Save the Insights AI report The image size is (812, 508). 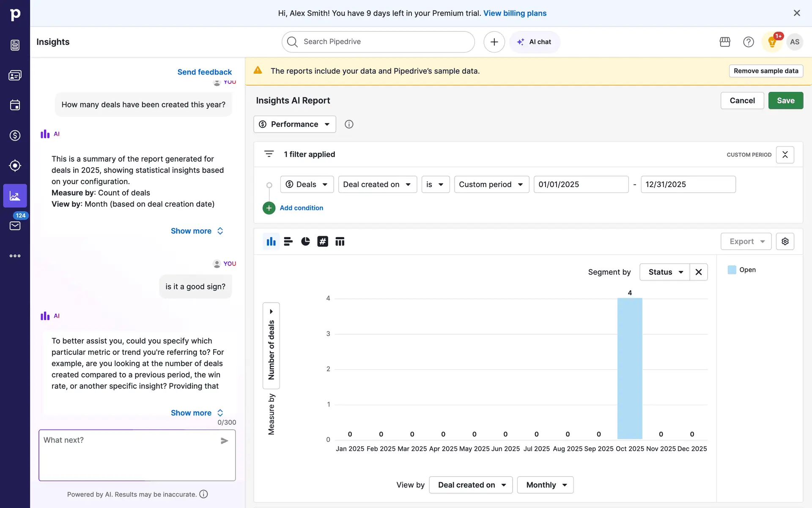785,100
